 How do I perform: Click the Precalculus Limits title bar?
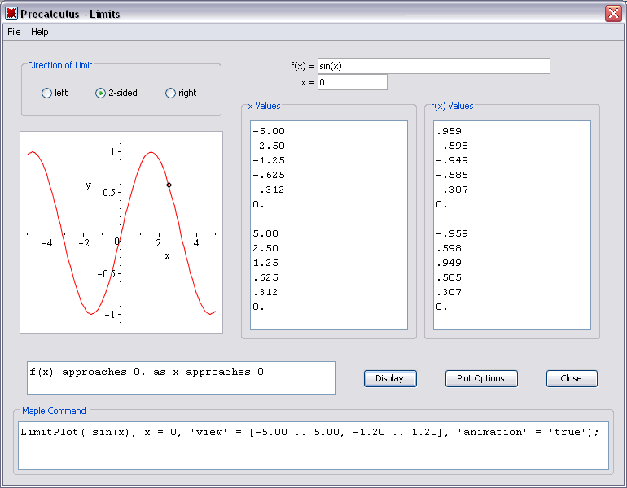click(300, 12)
